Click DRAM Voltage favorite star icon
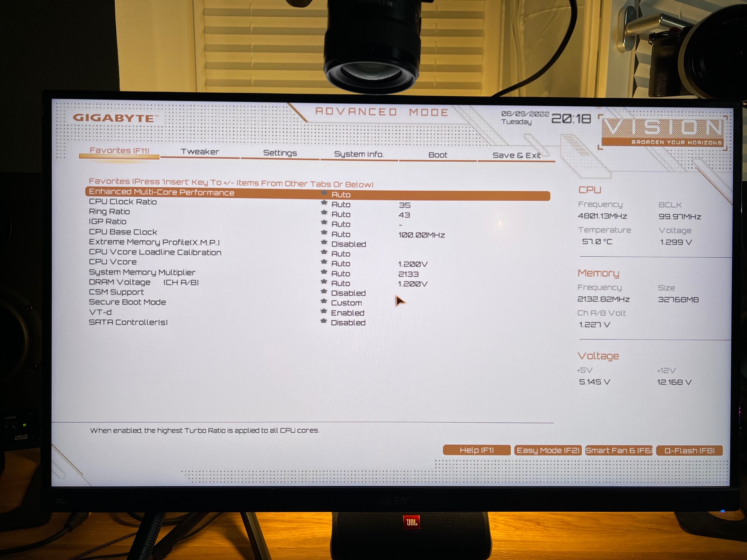Image resolution: width=747 pixels, height=560 pixels. tap(322, 283)
